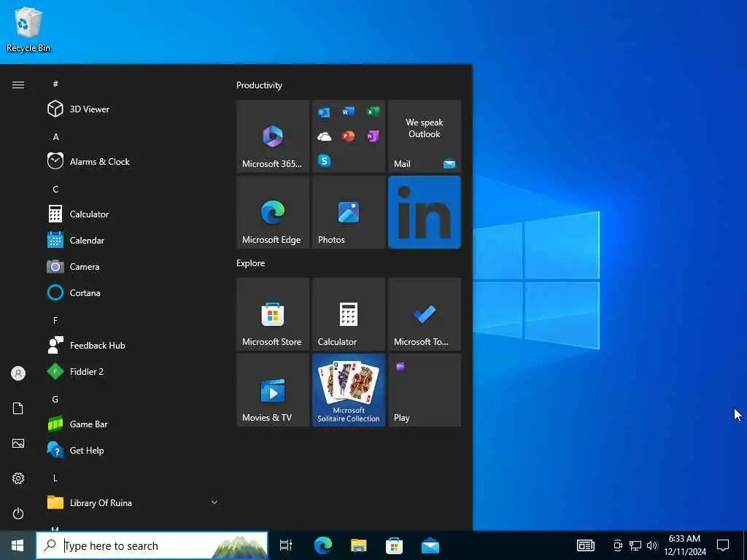Open Settings gear in Start sidebar
The image size is (747, 560).
coord(18,478)
